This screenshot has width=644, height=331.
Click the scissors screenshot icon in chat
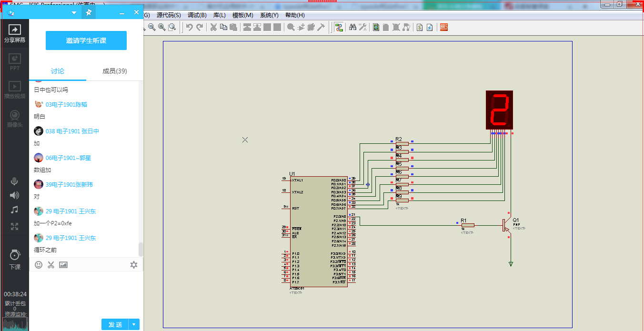click(51, 265)
